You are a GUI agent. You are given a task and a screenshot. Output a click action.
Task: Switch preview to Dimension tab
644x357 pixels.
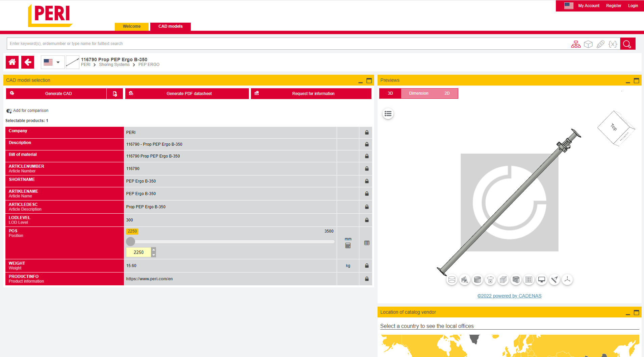[418, 93]
